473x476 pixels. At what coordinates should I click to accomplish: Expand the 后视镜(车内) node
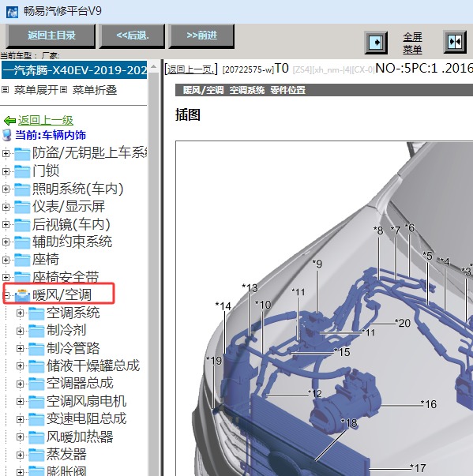tap(6, 224)
